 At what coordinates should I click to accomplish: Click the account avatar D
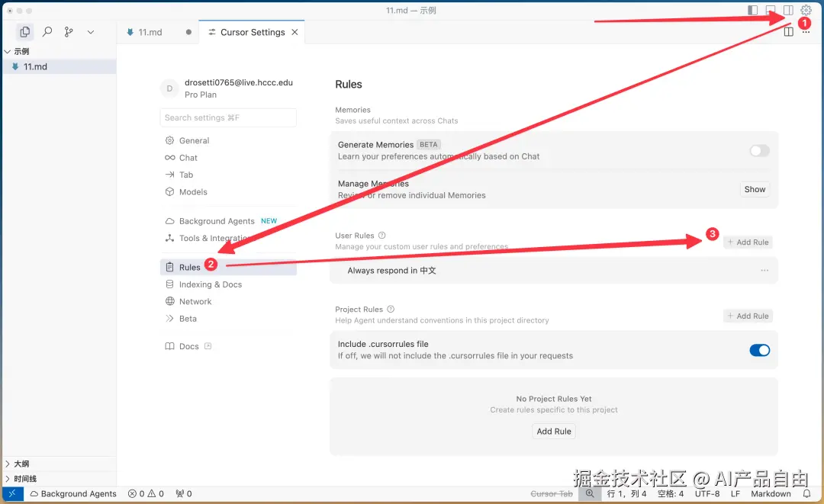pos(169,88)
